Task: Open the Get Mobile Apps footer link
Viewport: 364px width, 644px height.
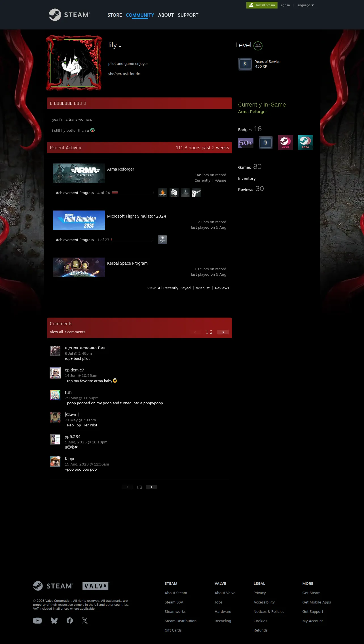Action: click(317, 602)
